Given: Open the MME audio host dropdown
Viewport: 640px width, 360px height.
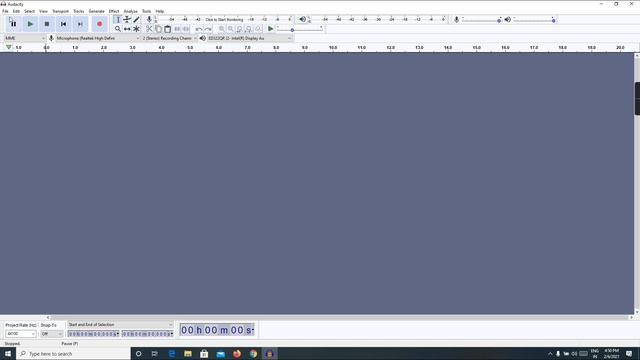Looking at the screenshot, I should pyautogui.click(x=24, y=38).
